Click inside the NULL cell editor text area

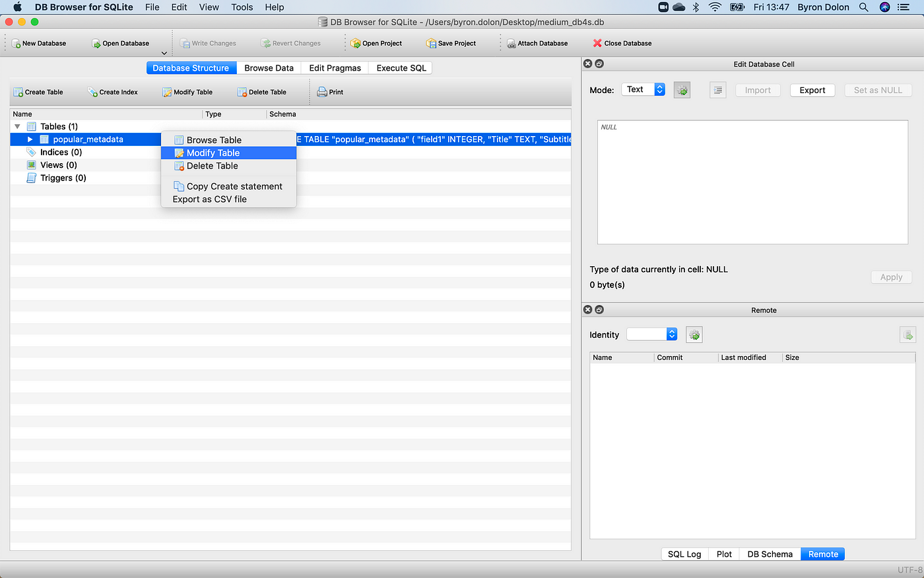[752, 182]
